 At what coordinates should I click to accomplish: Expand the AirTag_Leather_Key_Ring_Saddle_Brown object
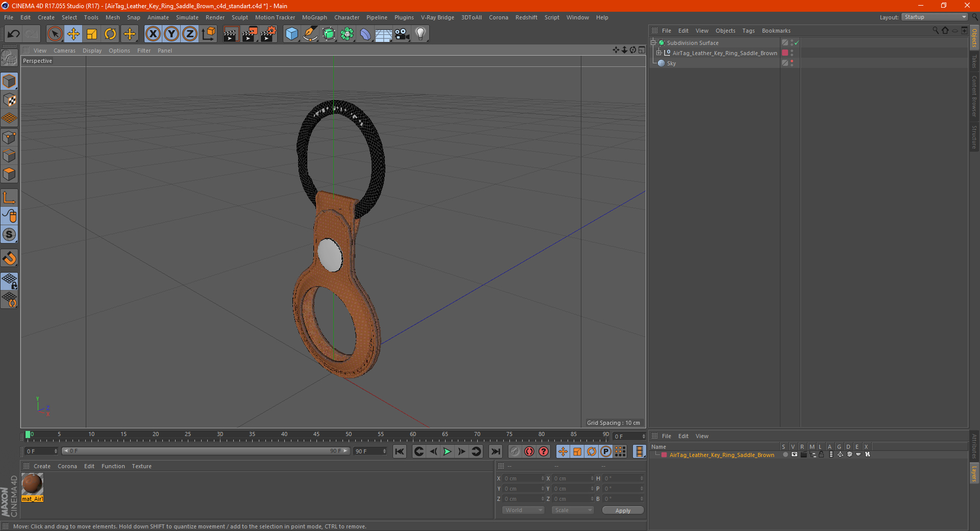[x=659, y=53]
